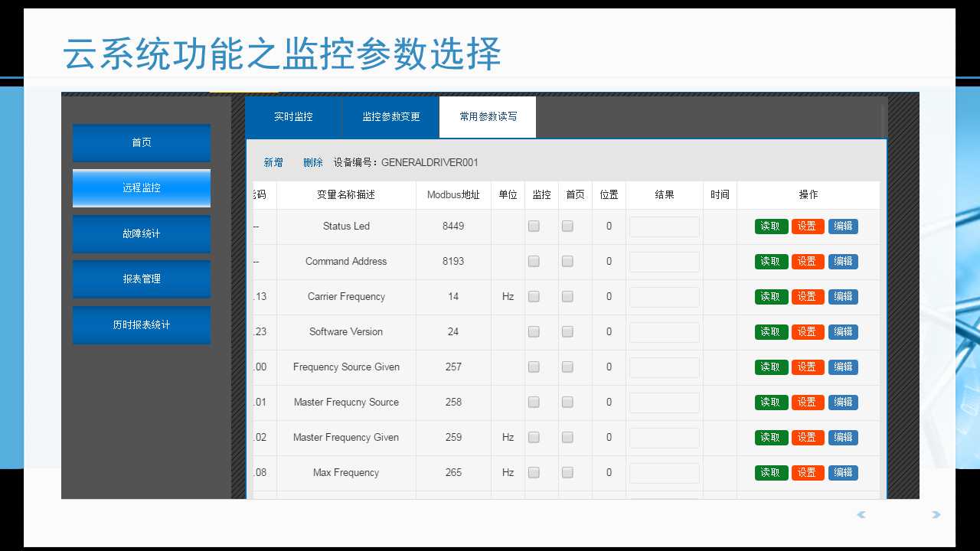This screenshot has width=980, height=551.
Task: Switch to the 监控参数变更 tab
Action: pyautogui.click(x=390, y=117)
